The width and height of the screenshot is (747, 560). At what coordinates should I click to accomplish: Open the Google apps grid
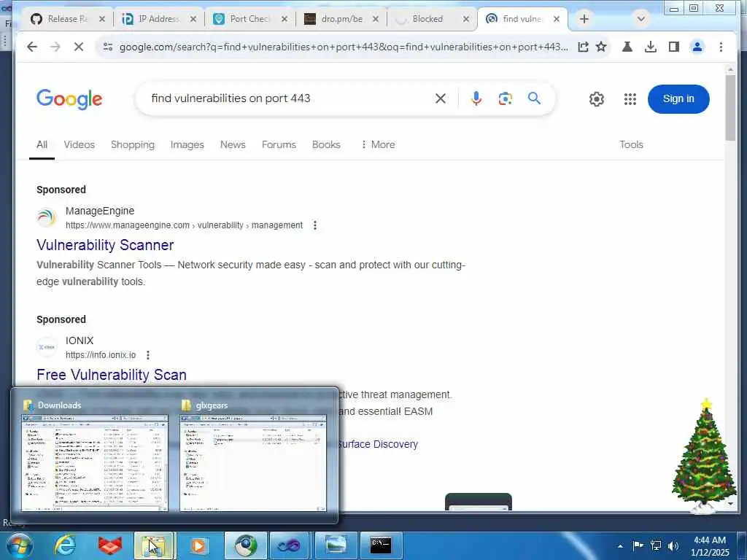point(630,99)
